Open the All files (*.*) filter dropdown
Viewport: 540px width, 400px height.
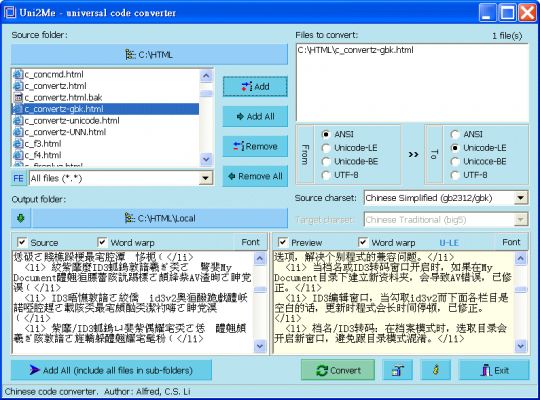[206, 178]
